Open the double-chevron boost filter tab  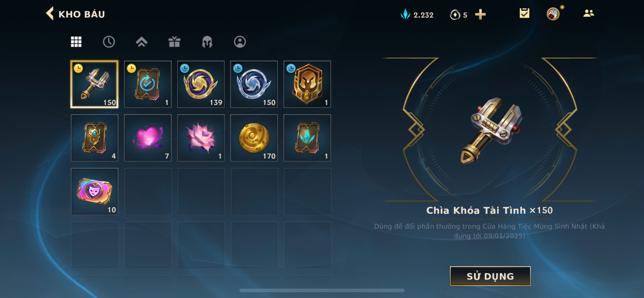click(142, 42)
